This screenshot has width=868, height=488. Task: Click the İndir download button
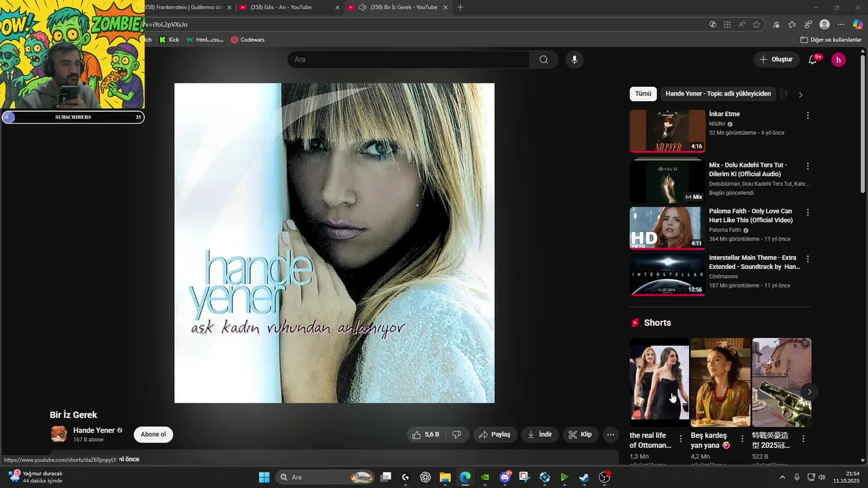[539, 434]
